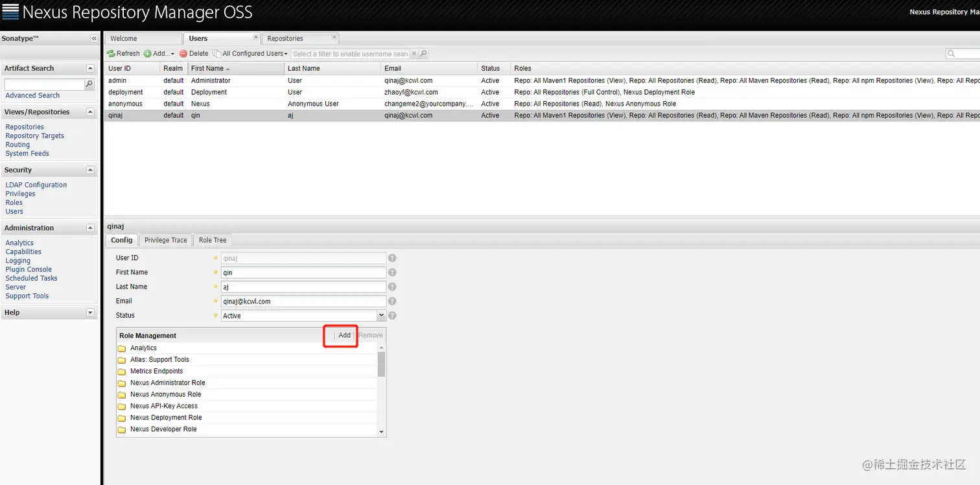Viewport: 980px width, 485px height.
Task: Sort by the Email column header
Action: (429, 68)
